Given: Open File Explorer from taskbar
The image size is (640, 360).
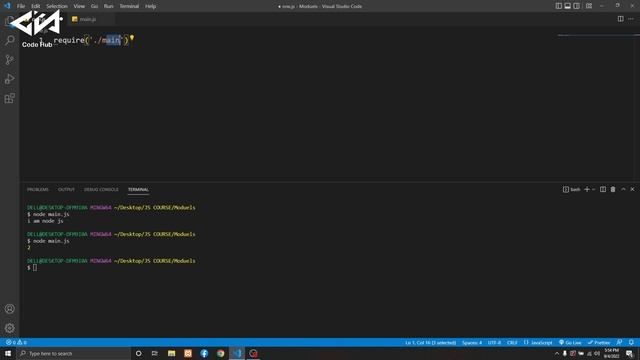Looking at the screenshot, I should pyautogui.click(x=171, y=353).
